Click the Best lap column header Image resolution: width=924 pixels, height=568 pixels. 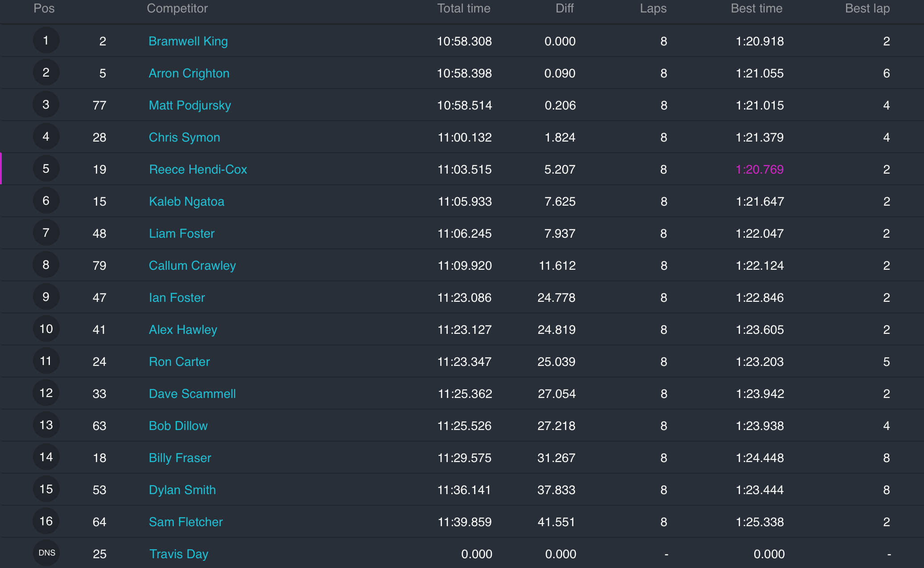click(x=867, y=8)
